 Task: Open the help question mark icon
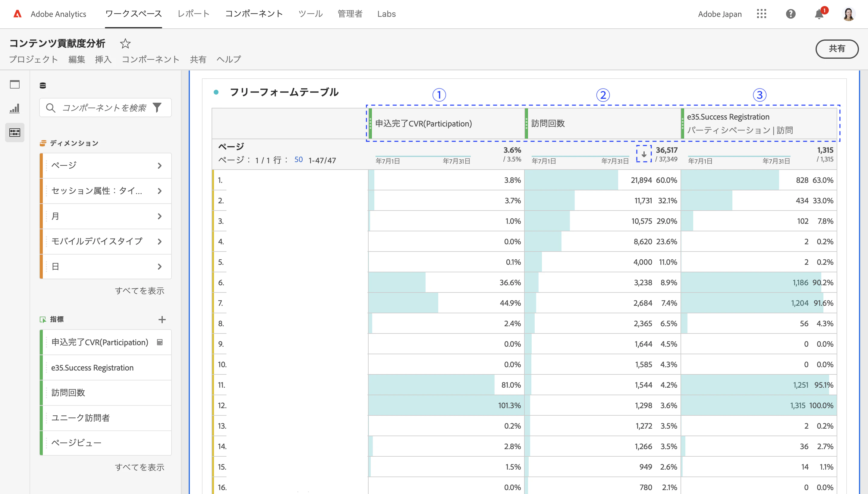tap(791, 14)
